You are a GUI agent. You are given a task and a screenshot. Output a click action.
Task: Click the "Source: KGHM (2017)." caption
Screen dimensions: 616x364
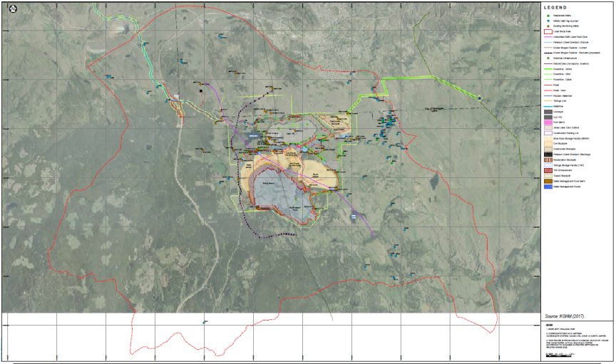565,316
